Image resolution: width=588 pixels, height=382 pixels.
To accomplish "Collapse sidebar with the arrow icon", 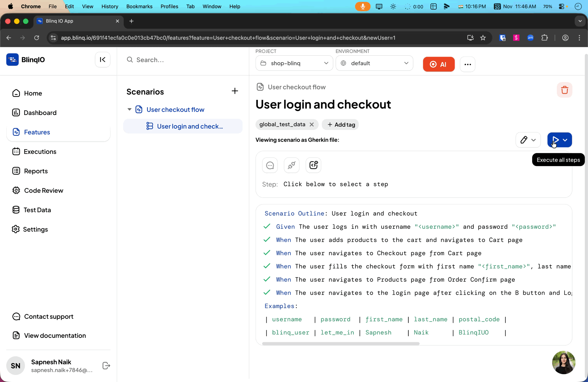I will [x=103, y=60].
